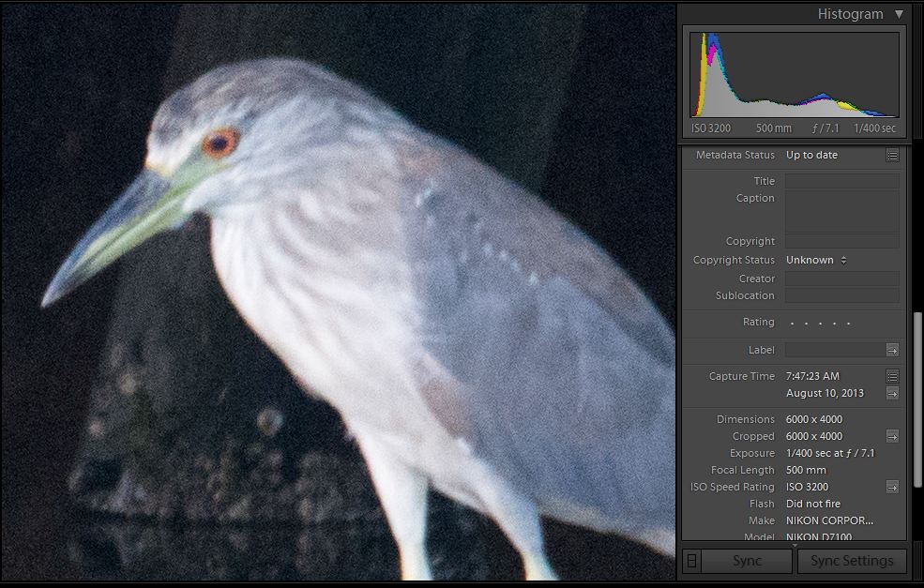Click the right panel vertical scrollbar

click(917, 375)
